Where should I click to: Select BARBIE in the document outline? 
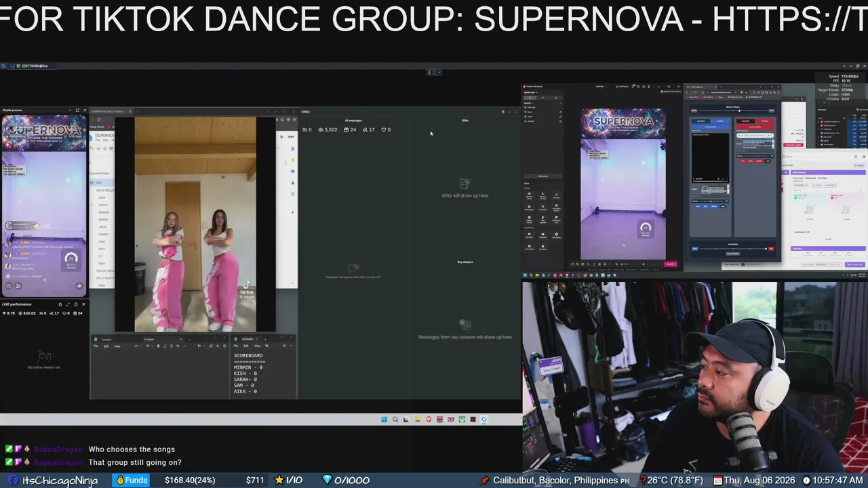click(104, 220)
